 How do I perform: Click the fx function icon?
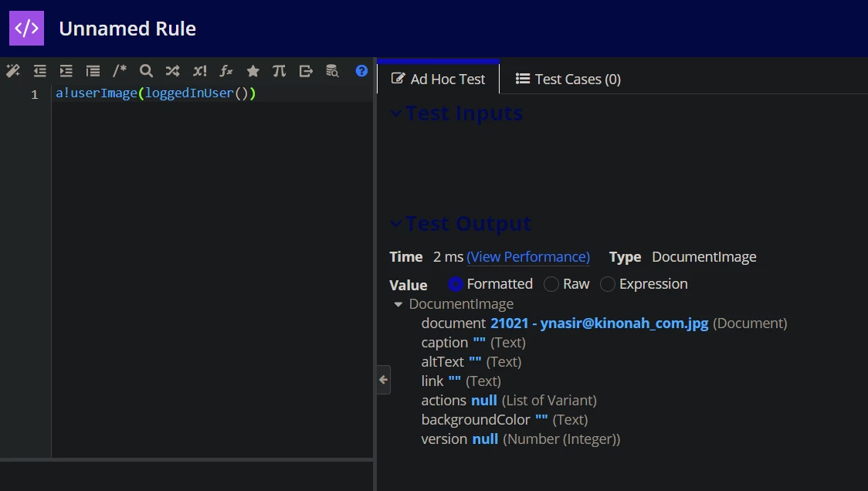[x=225, y=71]
